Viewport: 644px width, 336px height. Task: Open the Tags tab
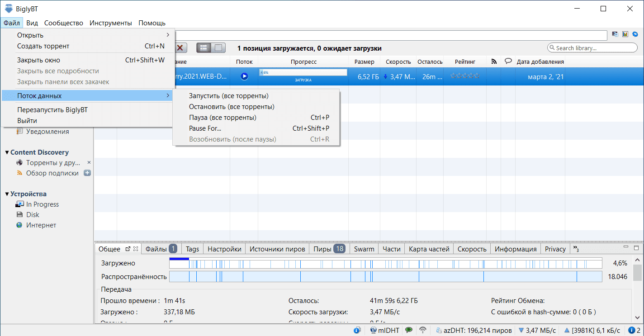(192, 249)
